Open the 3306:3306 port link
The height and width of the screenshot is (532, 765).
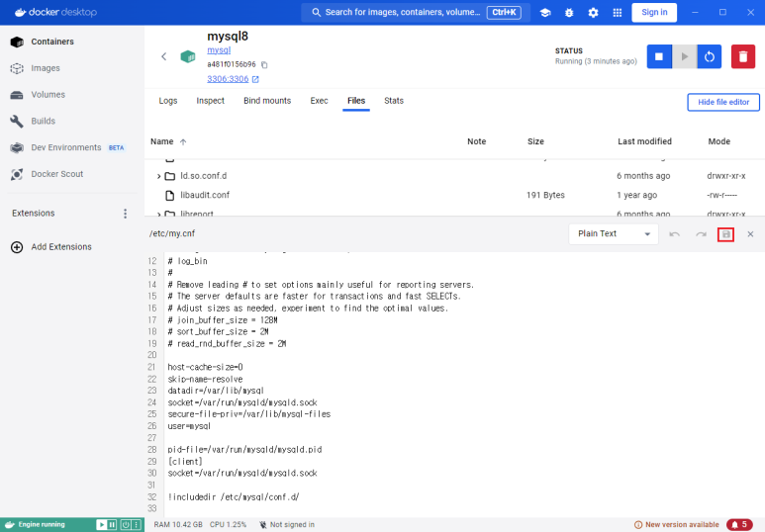tap(228, 79)
